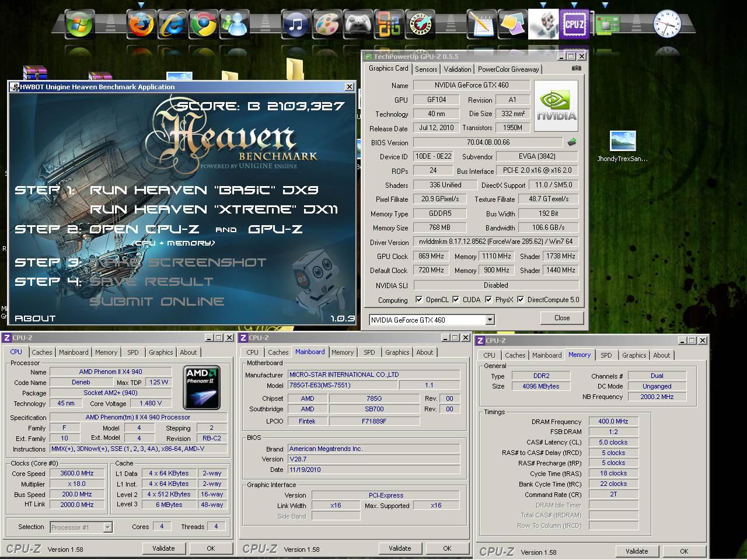The image size is (747, 560).
Task: Open the Messenger icon in the dock
Action: (x=235, y=24)
